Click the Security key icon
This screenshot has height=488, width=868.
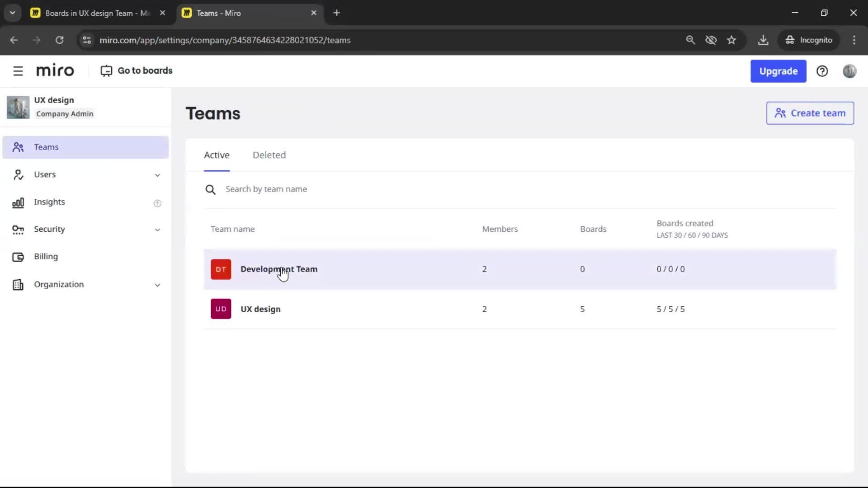(x=18, y=230)
